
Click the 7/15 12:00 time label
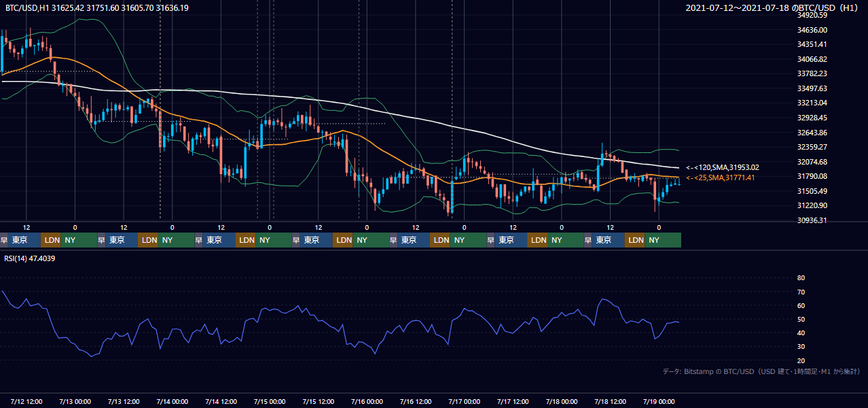[x=319, y=401]
